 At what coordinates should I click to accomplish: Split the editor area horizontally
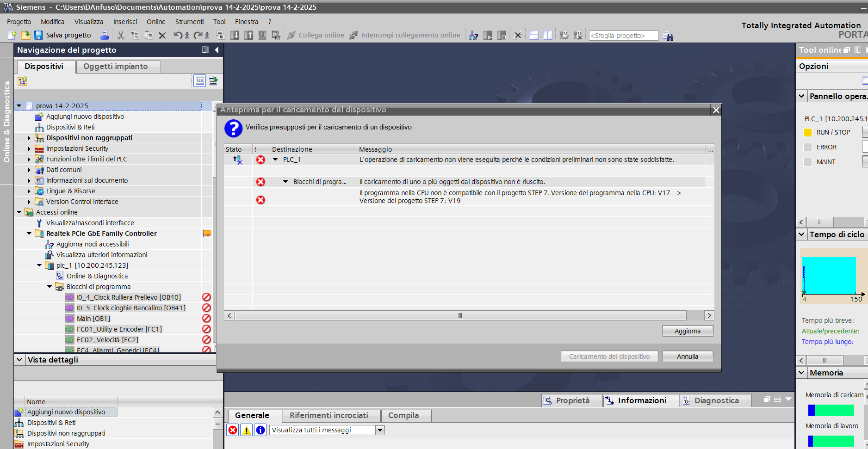(x=533, y=35)
